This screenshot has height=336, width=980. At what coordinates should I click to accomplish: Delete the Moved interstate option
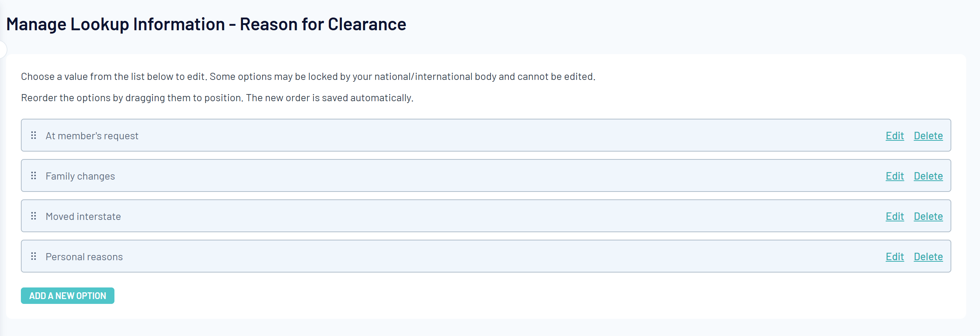tap(928, 217)
